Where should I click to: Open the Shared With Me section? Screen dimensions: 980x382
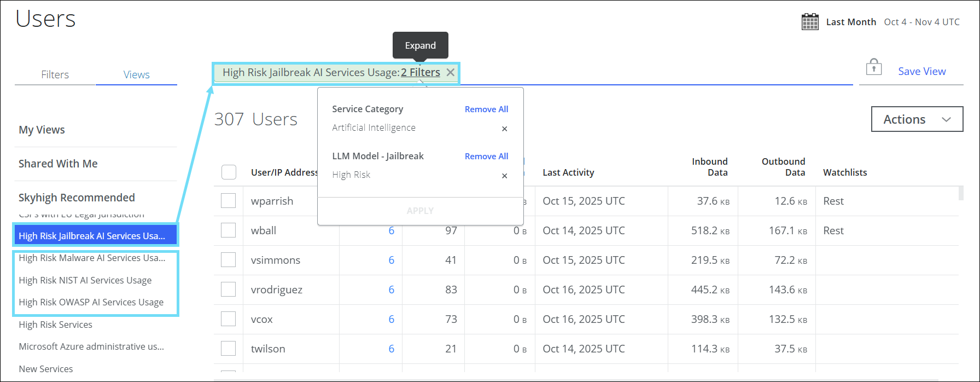pos(58,164)
